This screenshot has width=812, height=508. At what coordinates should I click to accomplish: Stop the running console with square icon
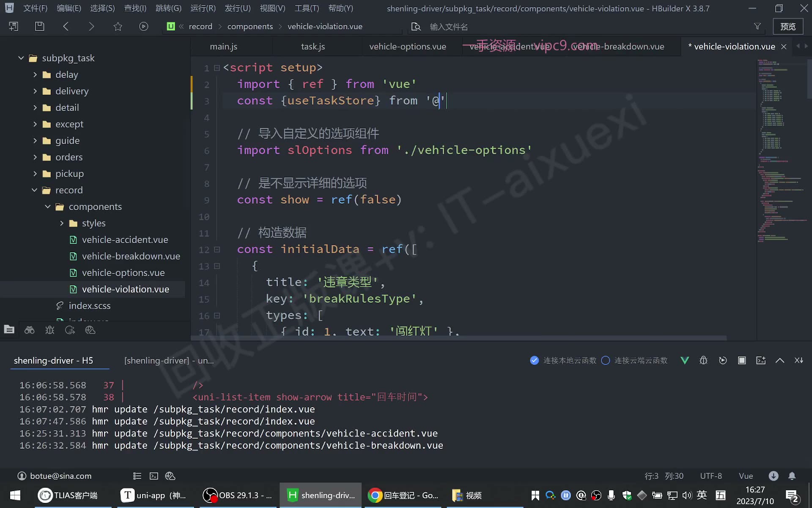[x=742, y=360]
